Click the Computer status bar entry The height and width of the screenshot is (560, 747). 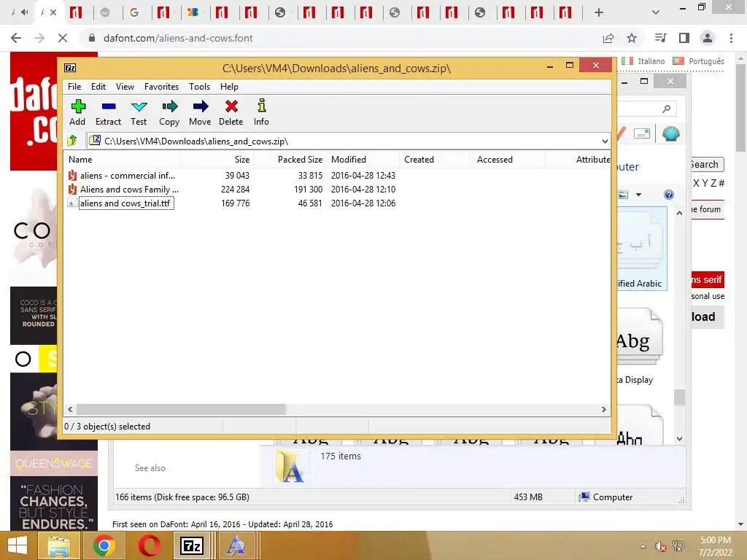(x=606, y=497)
